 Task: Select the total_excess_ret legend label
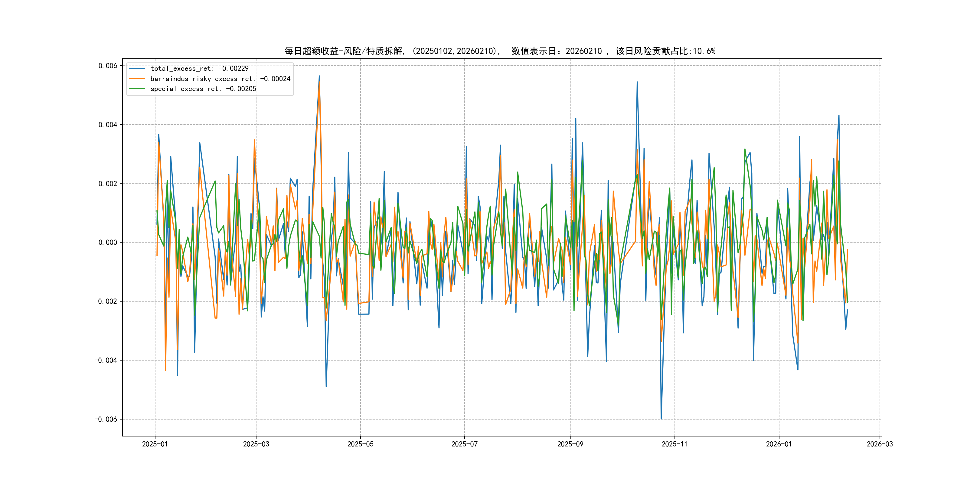[199, 68]
